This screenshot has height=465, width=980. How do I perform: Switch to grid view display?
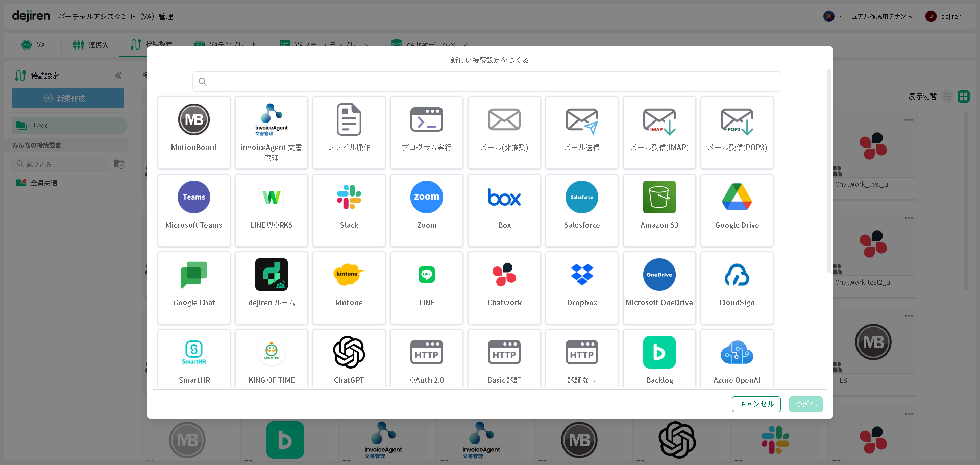pyautogui.click(x=963, y=96)
